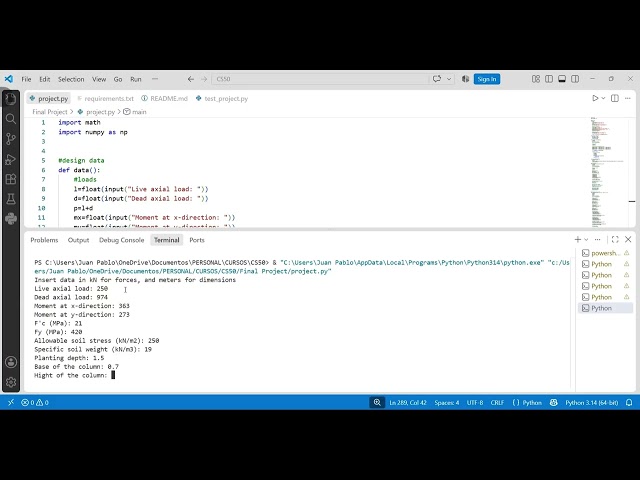Open the Debug Console tab
The image size is (640, 480).
tap(122, 240)
